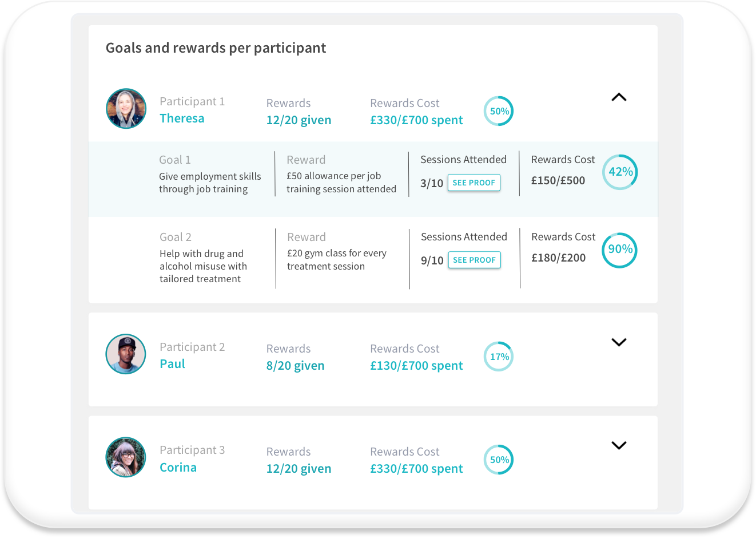Screen dimensions: 756x538
Task: Select the Goal 1 highlighted row
Action: point(373,179)
